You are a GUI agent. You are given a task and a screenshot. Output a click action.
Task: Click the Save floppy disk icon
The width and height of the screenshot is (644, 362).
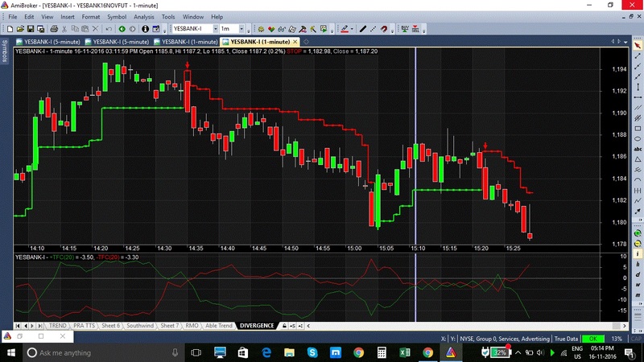tap(31, 29)
